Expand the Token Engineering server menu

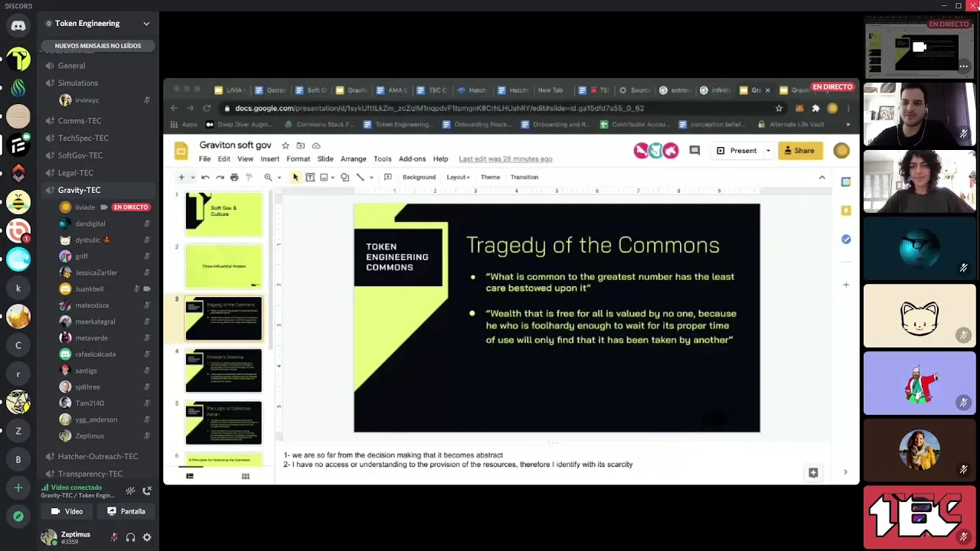point(146,24)
